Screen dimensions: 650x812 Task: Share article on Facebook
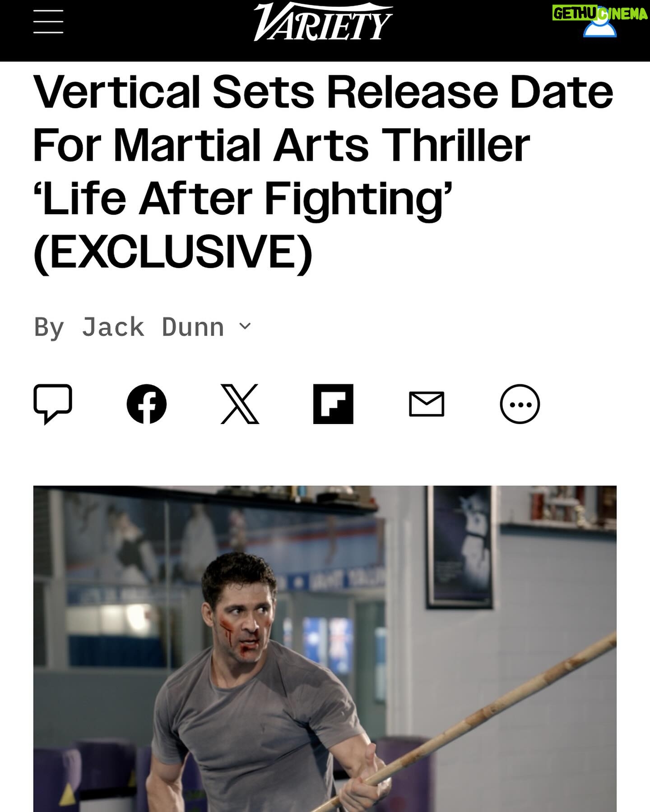(147, 404)
